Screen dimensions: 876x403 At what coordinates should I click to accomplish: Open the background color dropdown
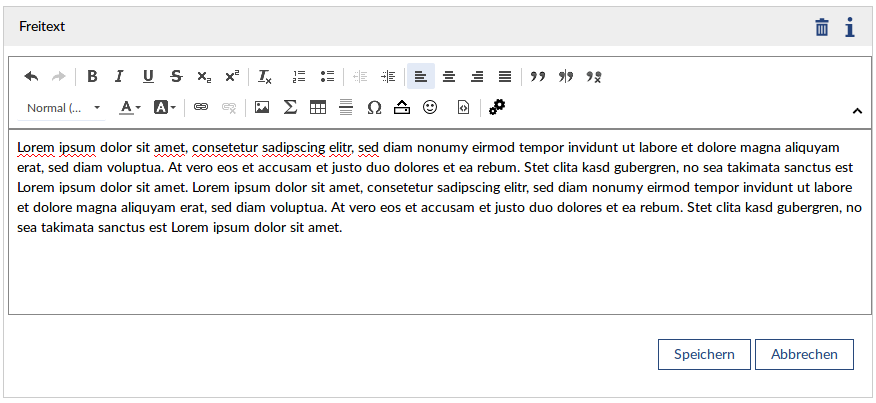click(x=164, y=107)
